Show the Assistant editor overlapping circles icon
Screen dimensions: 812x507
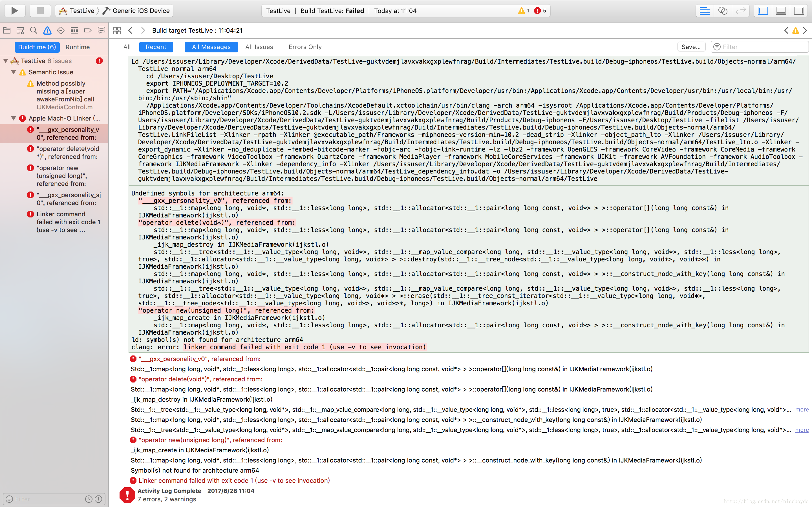(722, 11)
